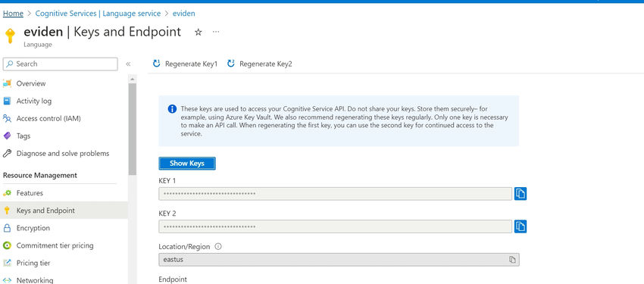Copy KEY 2 to clipboard
This screenshot has height=284, width=644.
coord(521,226)
